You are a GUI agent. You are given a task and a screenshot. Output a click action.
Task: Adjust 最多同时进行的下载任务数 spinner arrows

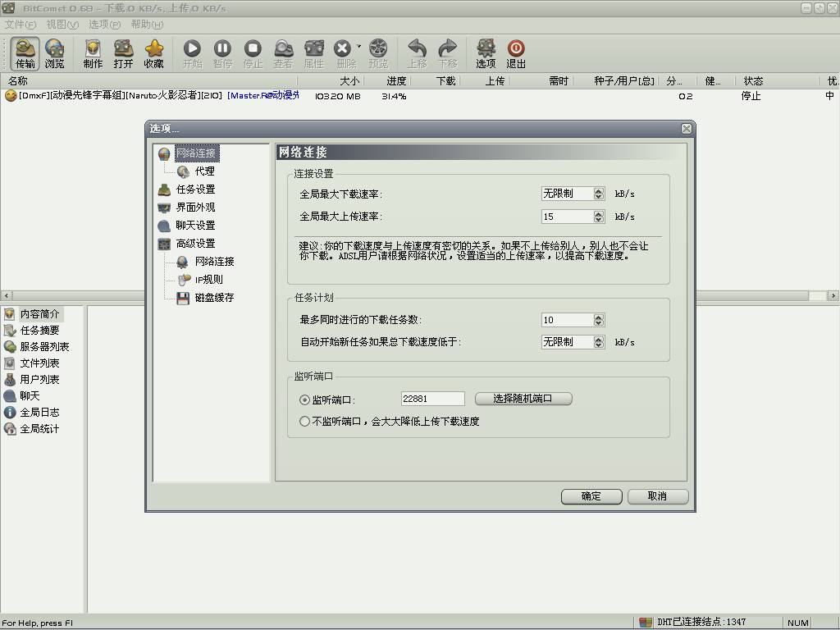click(x=599, y=320)
